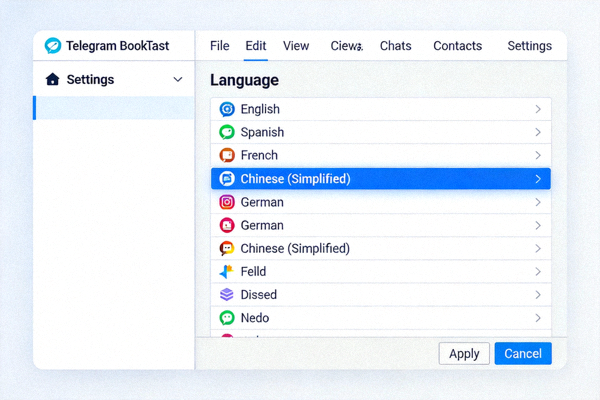Select the French language label
Image resolution: width=600 pixels, height=400 pixels.
pyautogui.click(x=259, y=155)
